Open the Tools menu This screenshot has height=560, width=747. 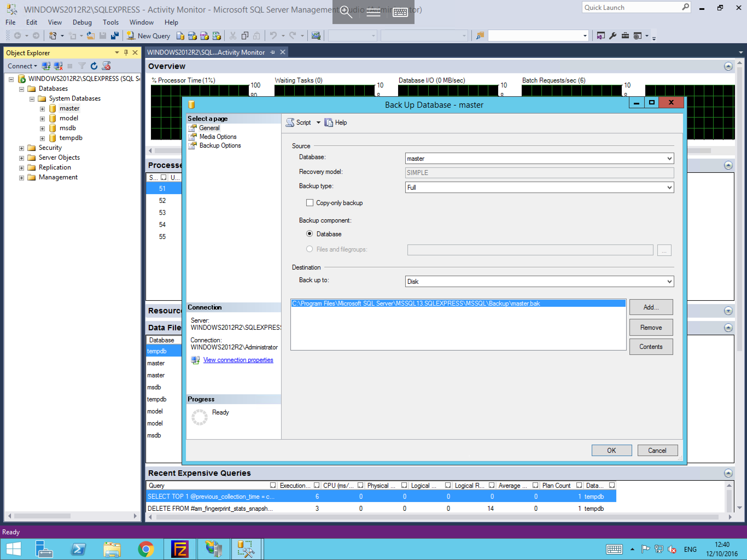111,22
